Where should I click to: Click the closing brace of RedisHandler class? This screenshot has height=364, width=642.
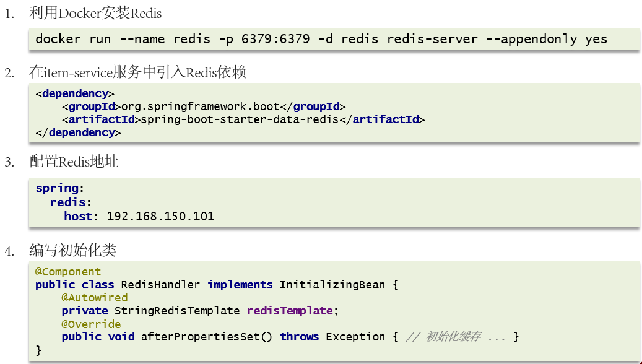pos(38,350)
